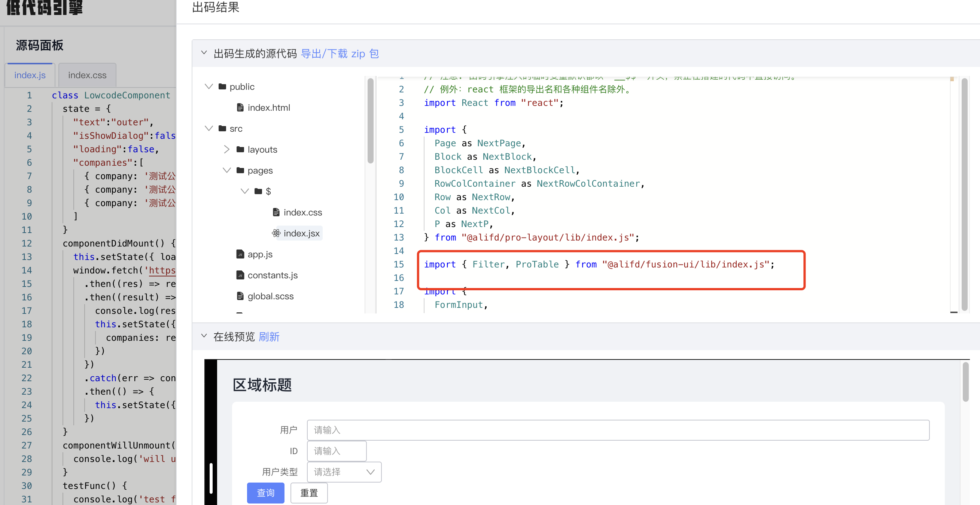The image size is (980, 505).
Task: Click the React icon beside index.jsx
Action: 276,233
